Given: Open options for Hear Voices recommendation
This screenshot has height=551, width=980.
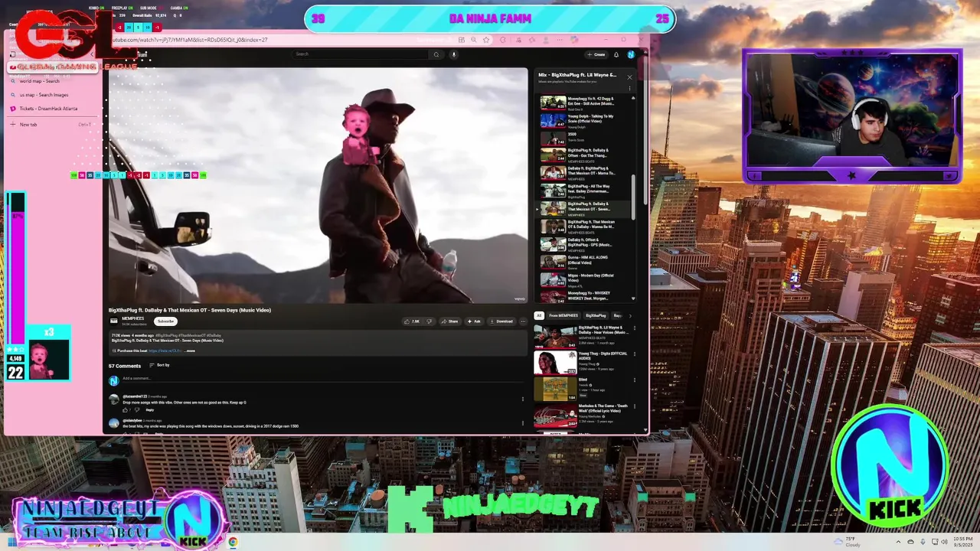Looking at the screenshot, I should point(634,328).
